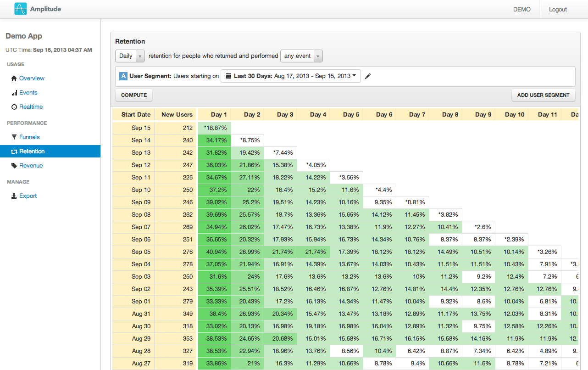Open the Retention sidebar item
The image size is (588, 370).
[32, 151]
